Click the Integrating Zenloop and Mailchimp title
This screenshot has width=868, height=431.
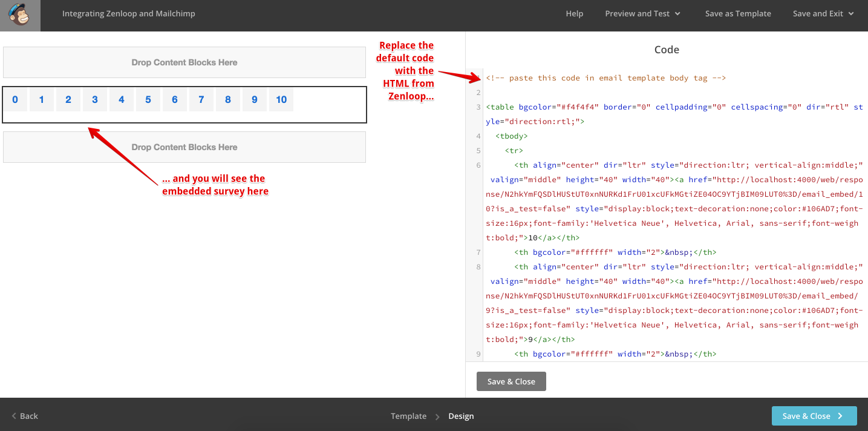point(129,13)
